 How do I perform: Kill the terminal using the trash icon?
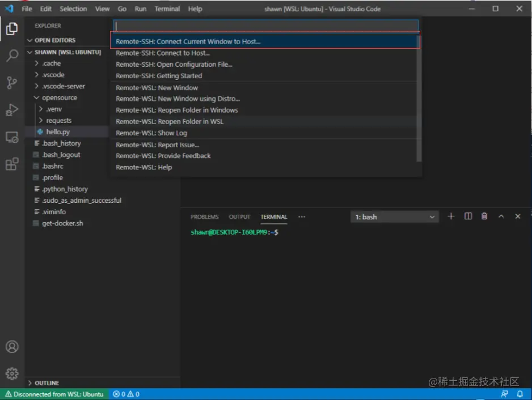tap(484, 216)
